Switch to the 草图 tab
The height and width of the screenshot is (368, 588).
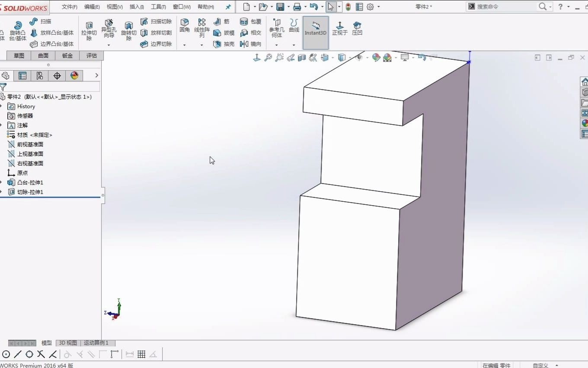19,55
